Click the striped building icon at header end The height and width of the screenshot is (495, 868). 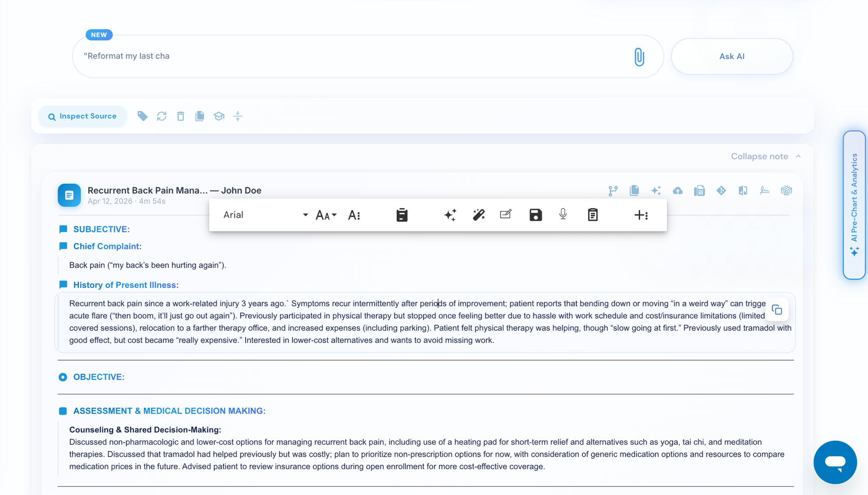coord(786,190)
